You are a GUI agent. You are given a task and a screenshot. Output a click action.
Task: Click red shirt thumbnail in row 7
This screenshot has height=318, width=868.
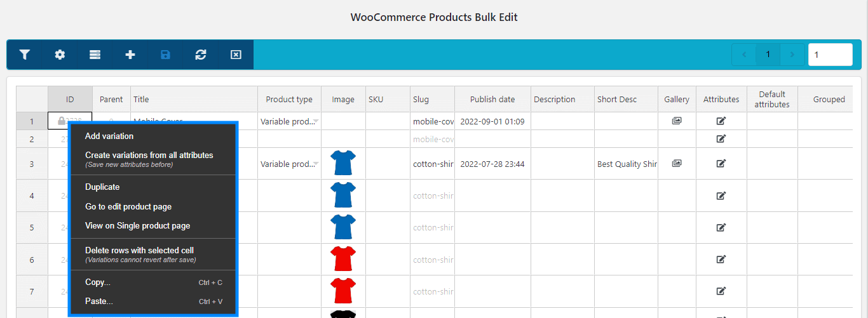343,291
